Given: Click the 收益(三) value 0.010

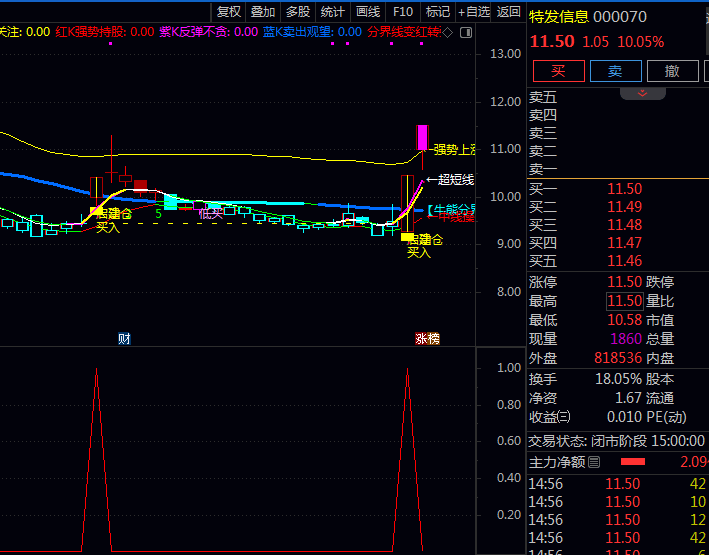Looking at the screenshot, I should (624, 417).
